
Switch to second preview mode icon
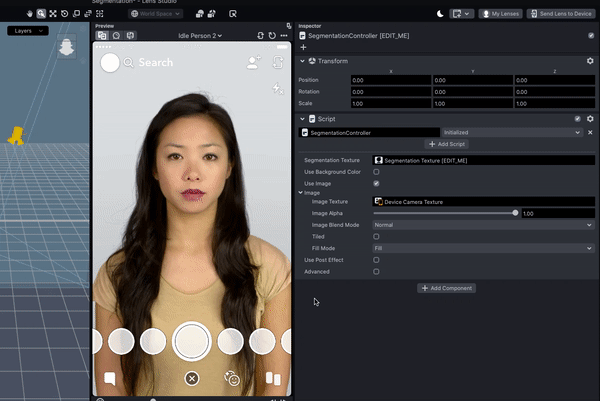pyautogui.click(x=116, y=36)
